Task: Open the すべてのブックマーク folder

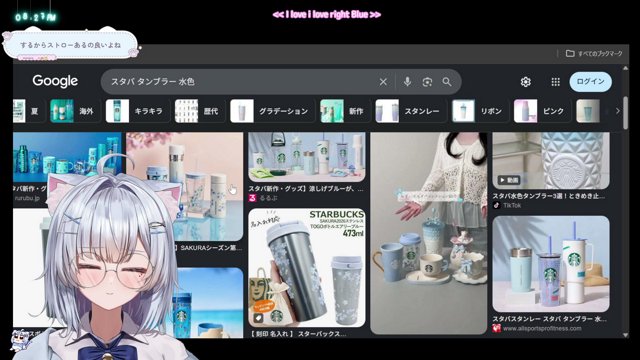Action: (594, 53)
